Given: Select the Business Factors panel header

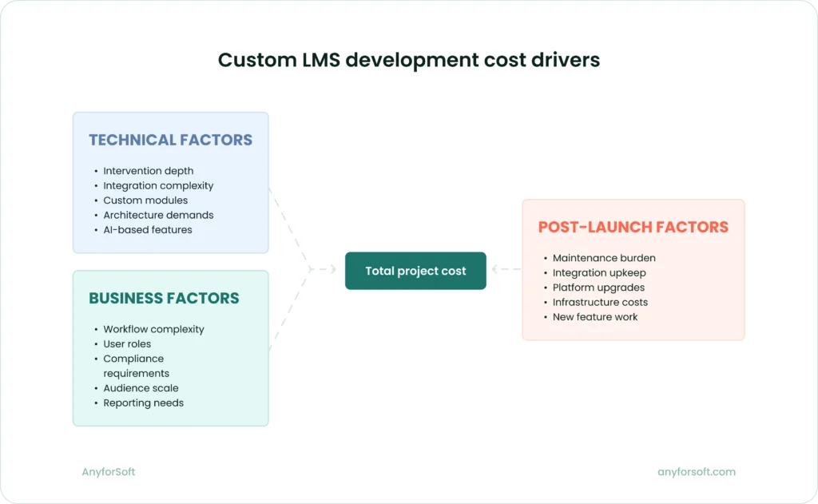Looking at the screenshot, I should pyautogui.click(x=164, y=298).
